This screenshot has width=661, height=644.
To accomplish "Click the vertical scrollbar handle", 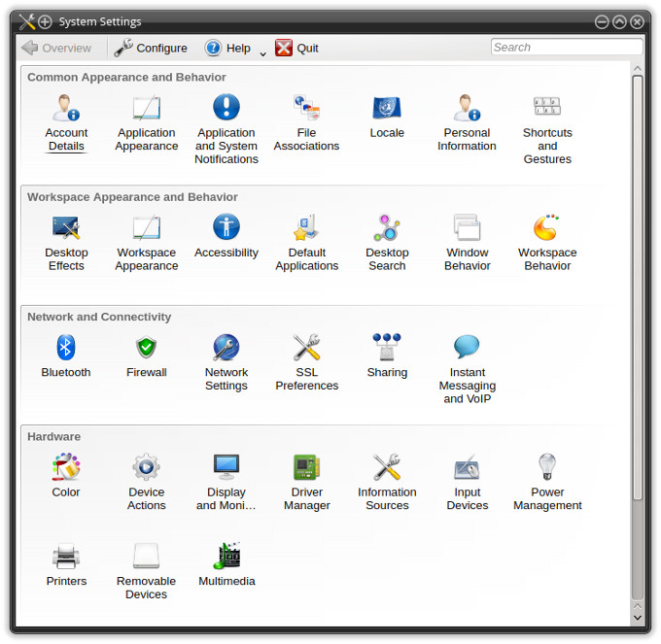I will tap(638, 288).
